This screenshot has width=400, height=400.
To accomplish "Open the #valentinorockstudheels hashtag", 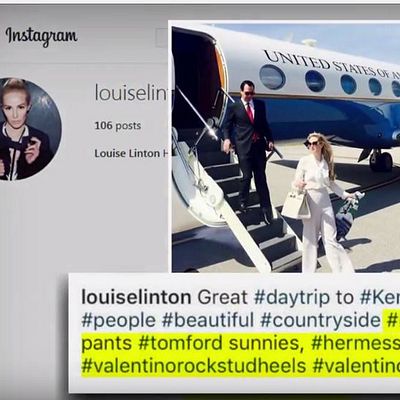I will point(194,366).
